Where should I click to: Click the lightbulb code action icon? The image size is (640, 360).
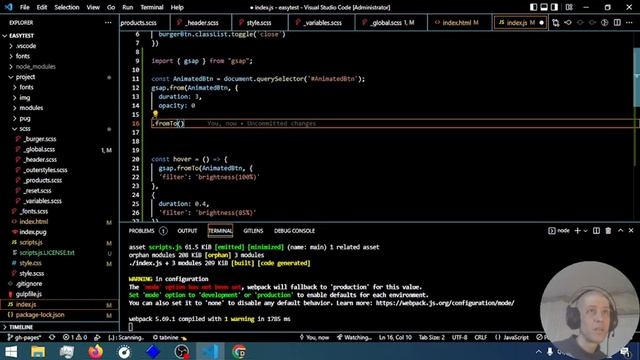[155, 114]
